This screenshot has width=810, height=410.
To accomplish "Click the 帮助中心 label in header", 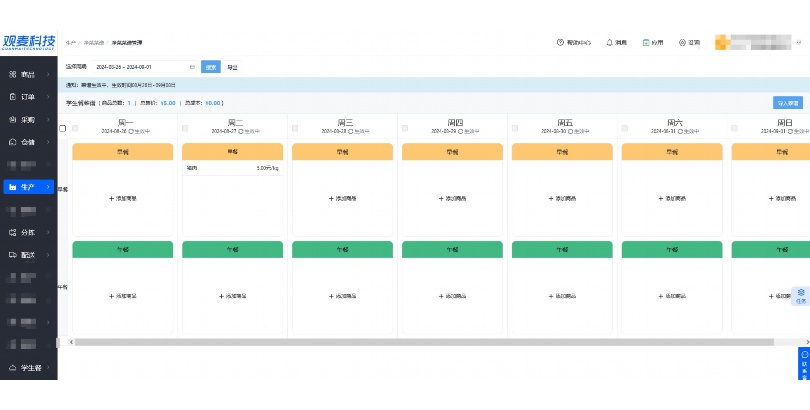I will (579, 42).
